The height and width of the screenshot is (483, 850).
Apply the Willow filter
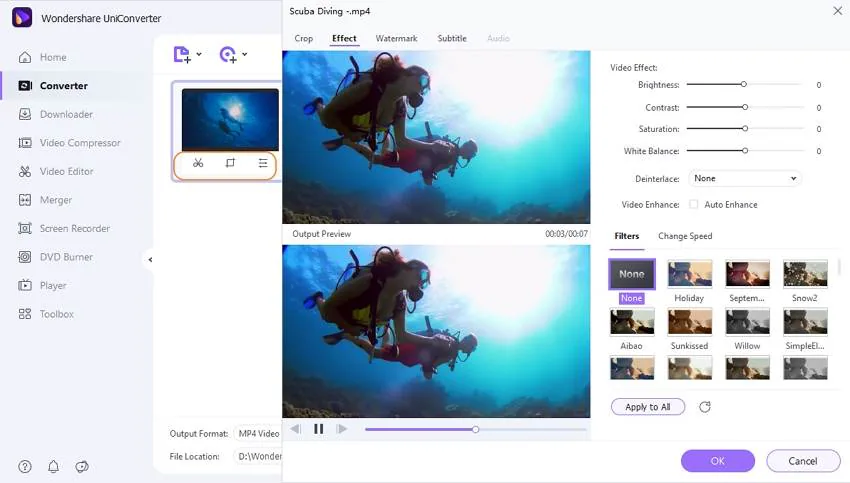tap(748, 322)
